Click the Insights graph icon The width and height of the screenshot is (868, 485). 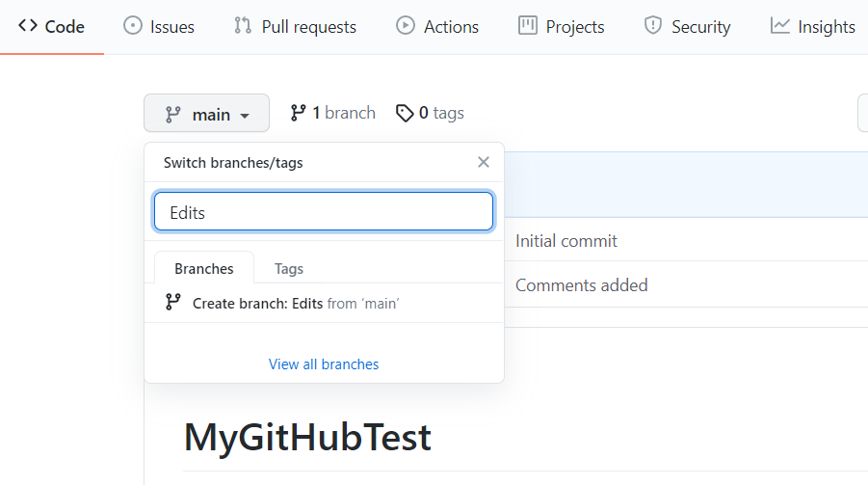780,25
